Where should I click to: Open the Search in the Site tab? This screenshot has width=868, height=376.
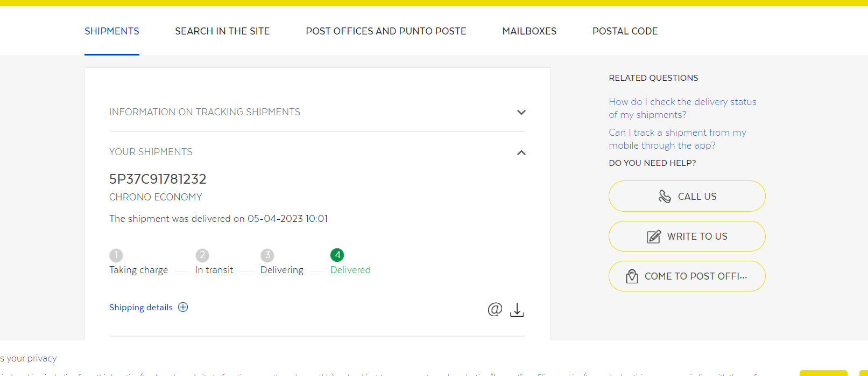pyautogui.click(x=222, y=31)
